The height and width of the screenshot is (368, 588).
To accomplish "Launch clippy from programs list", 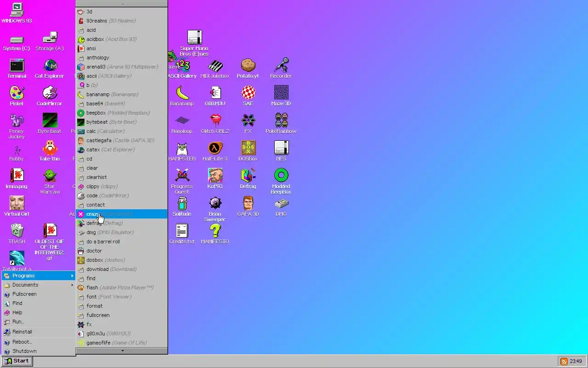I will (x=122, y=186).
